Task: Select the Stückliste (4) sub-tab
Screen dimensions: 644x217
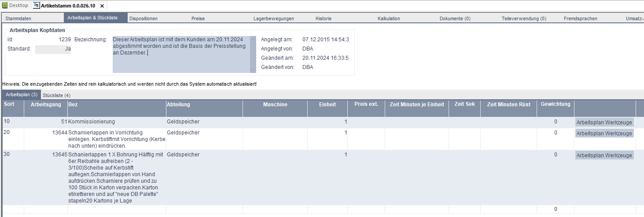Action: [56, 95]
